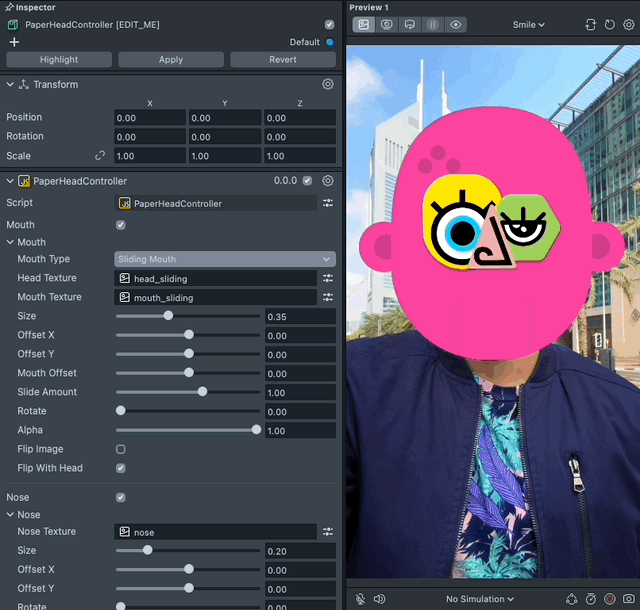Viewport: 640px width, 610px height.
Task: Click the scale link proportions icon
Action: click(100, 156)
